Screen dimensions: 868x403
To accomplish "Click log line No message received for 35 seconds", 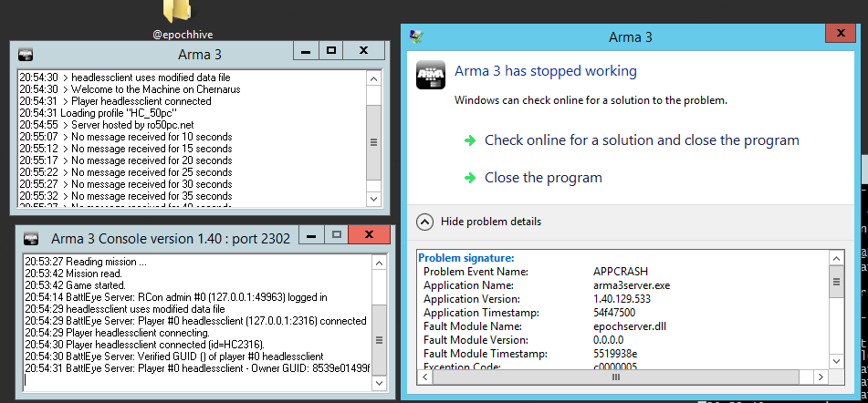I will pyautogui.click(x=126, y=196).
